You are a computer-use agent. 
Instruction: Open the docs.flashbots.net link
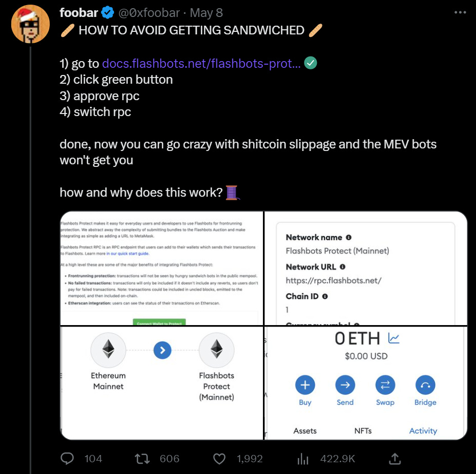click(x=201, y=63)
